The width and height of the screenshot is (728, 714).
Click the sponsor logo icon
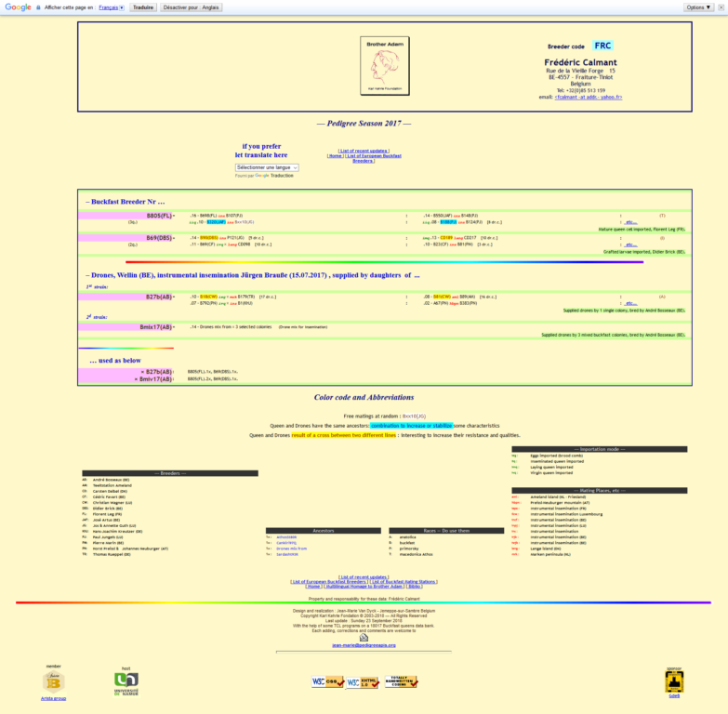(674, 682)
